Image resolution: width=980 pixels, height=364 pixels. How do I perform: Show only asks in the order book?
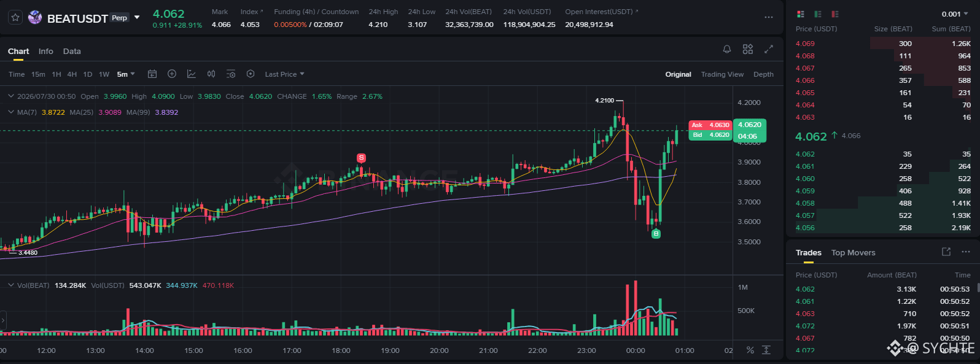[x=835, y=14]
